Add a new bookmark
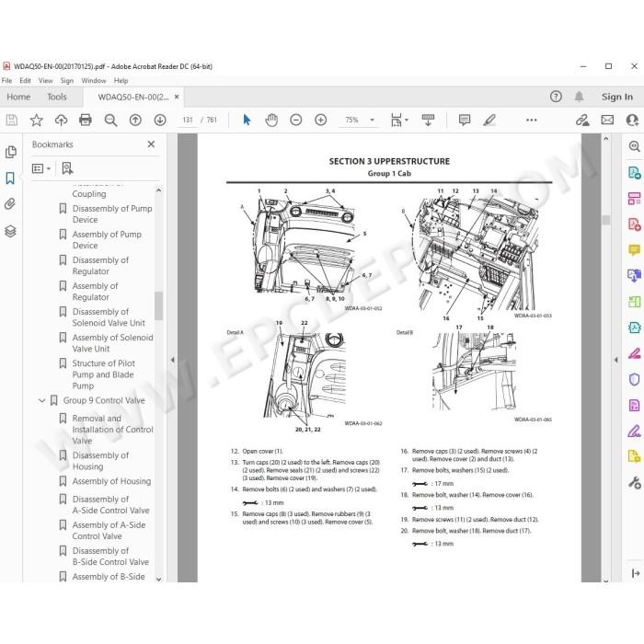 [x=67, y=168]
